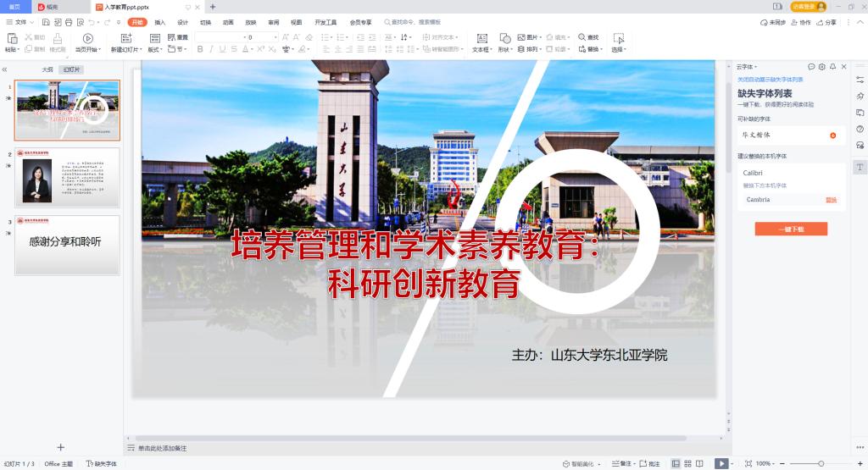Toggle Notes (备注) pane in status bar
This screenshot has height=470, width=868.
[621, 463]
